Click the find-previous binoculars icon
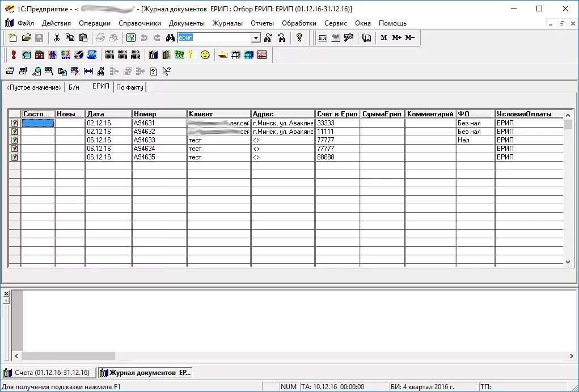 tap(282, 37)
